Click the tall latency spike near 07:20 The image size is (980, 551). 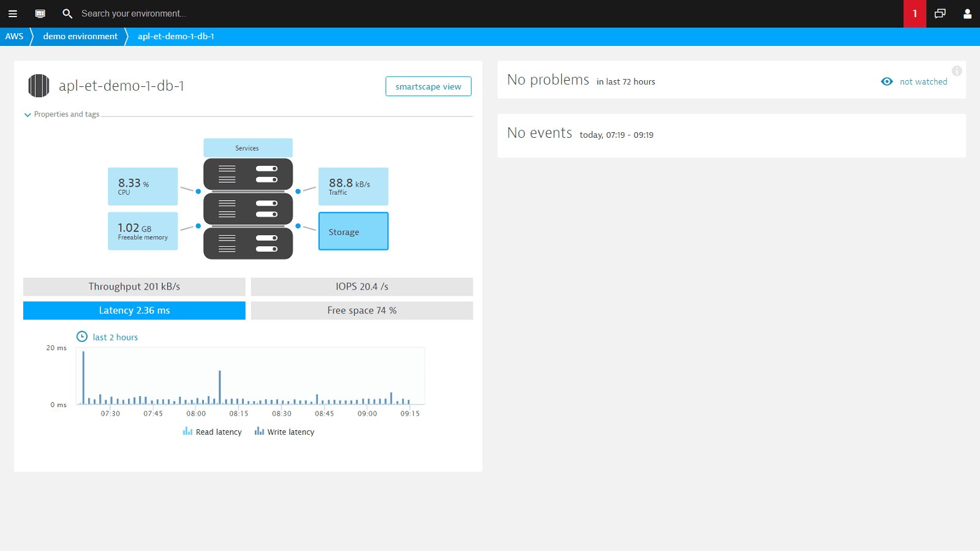point(83,378)
